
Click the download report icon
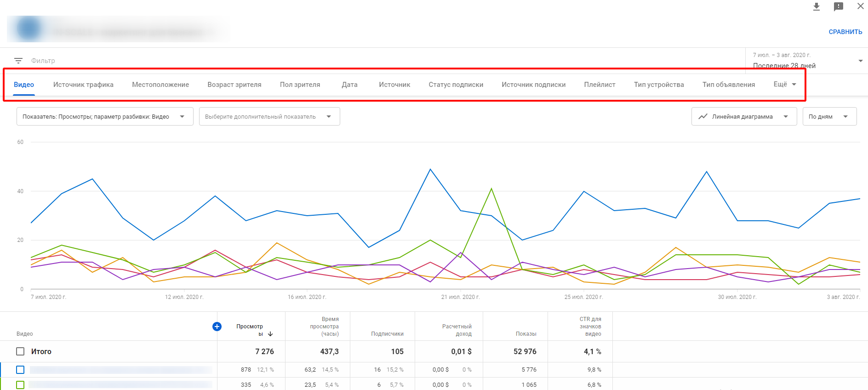coord(817,6)
